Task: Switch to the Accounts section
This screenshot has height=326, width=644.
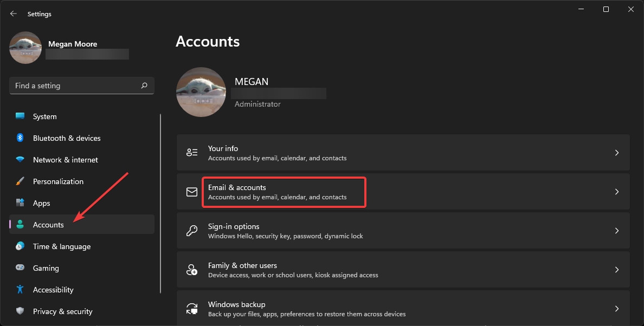Action: pos(48,224)
